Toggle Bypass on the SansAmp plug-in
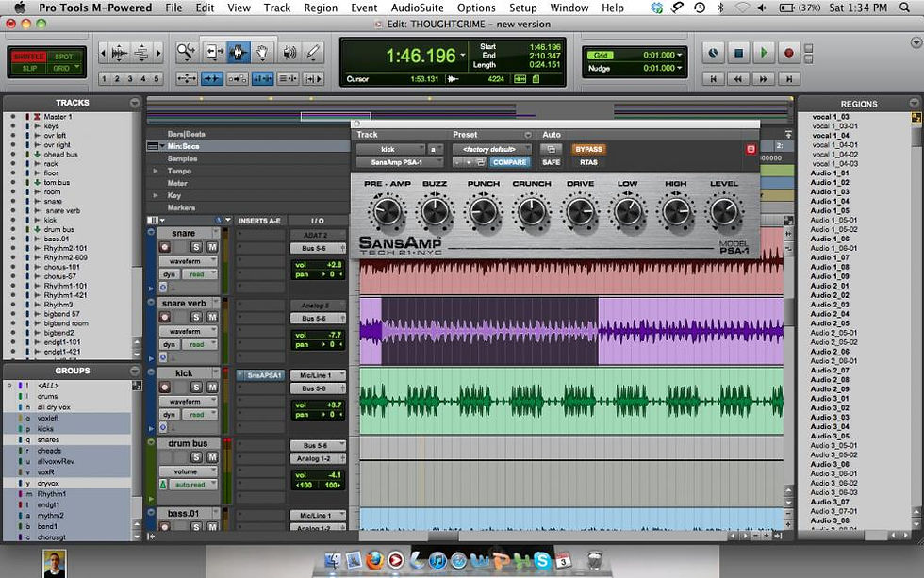The image size is (924, 578). 588,149
